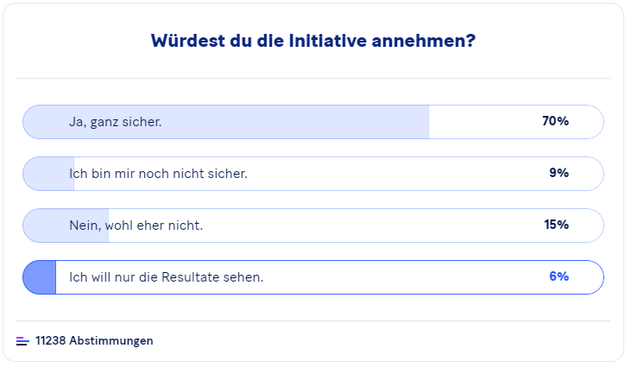The width and height of the screenshot is (625, 369).
Task: Click the unfilled white part of the 70% bar
Action: click(516, 122)
